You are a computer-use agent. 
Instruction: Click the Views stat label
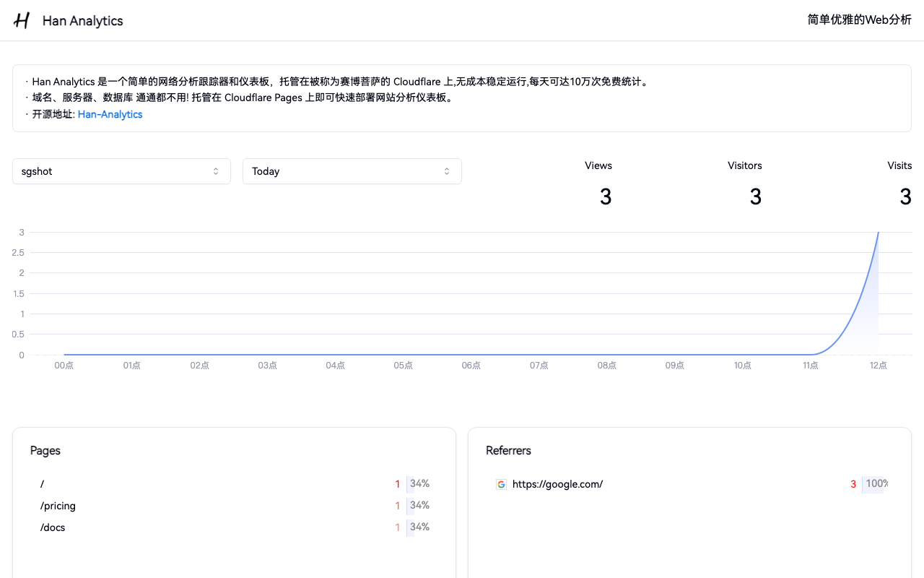tap(598, 165)
